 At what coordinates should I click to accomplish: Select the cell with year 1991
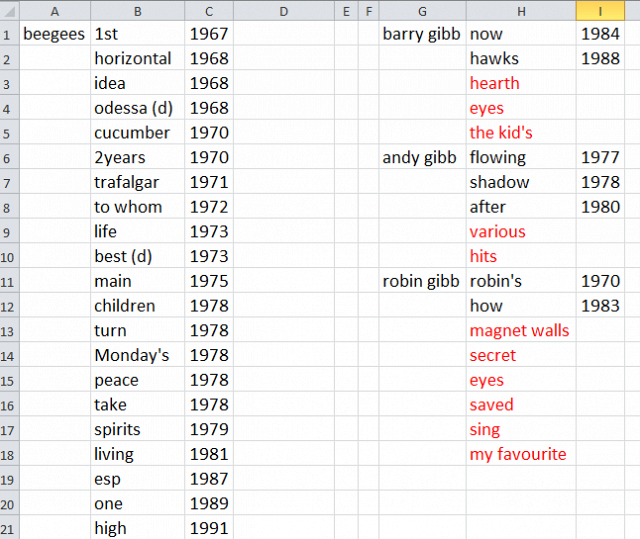coord(208,528)
